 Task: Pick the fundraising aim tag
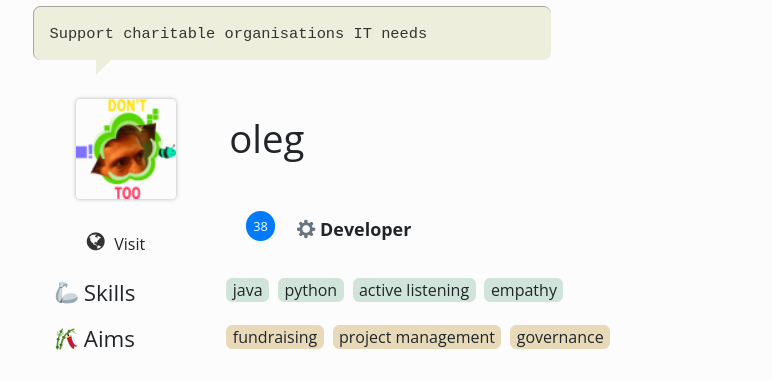[x=275, y=337]
